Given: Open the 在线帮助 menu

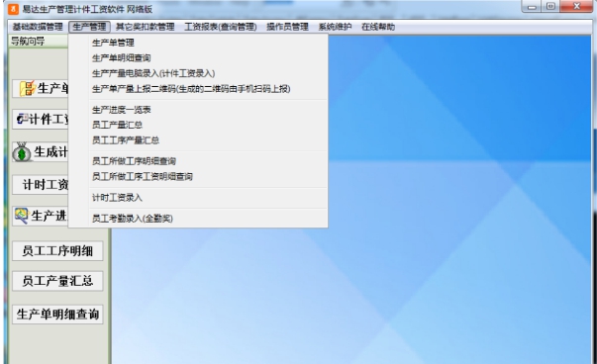Looking at the screenshot, I should coord(378,27).
